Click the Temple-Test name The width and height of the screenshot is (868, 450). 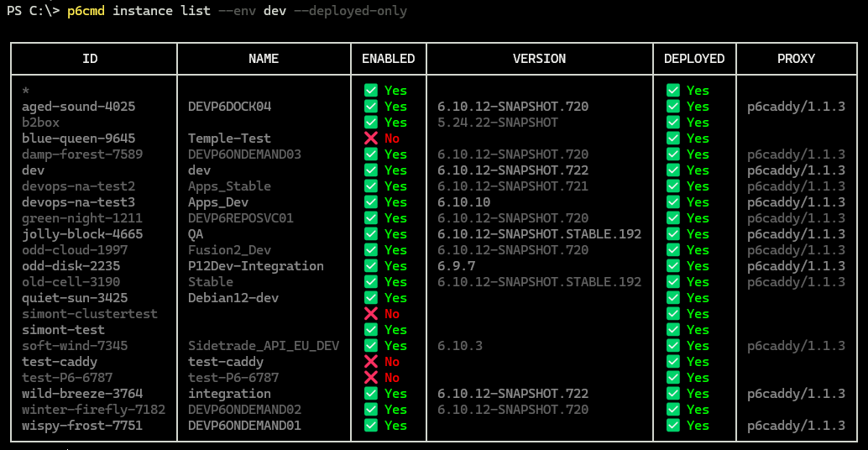tap(229, 139)
